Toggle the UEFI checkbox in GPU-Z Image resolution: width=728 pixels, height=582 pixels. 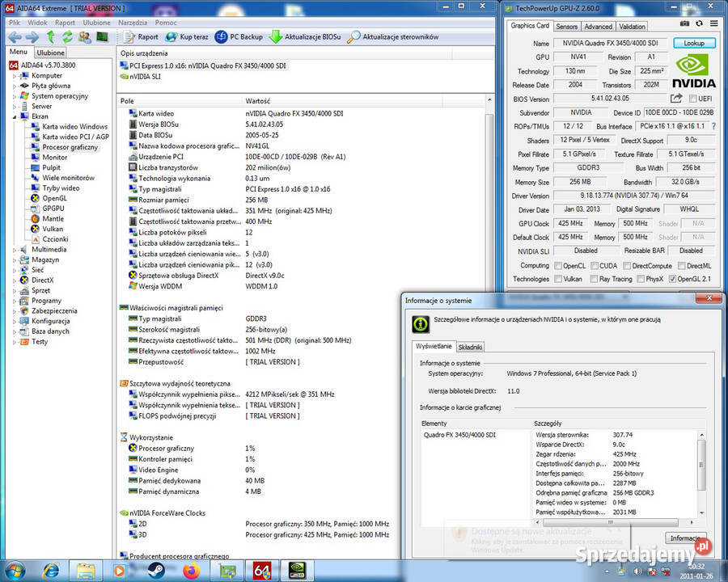coord(692,99)
